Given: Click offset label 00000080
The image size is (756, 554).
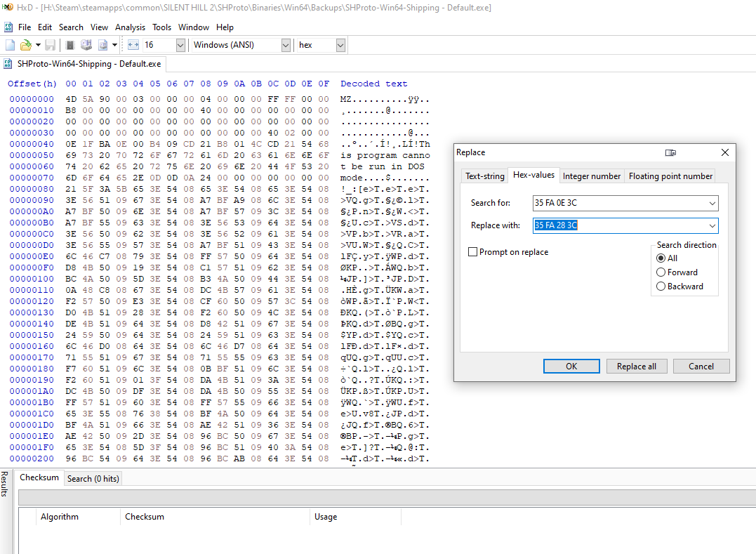Looking at the screenshot, I should tap(32, 189).
